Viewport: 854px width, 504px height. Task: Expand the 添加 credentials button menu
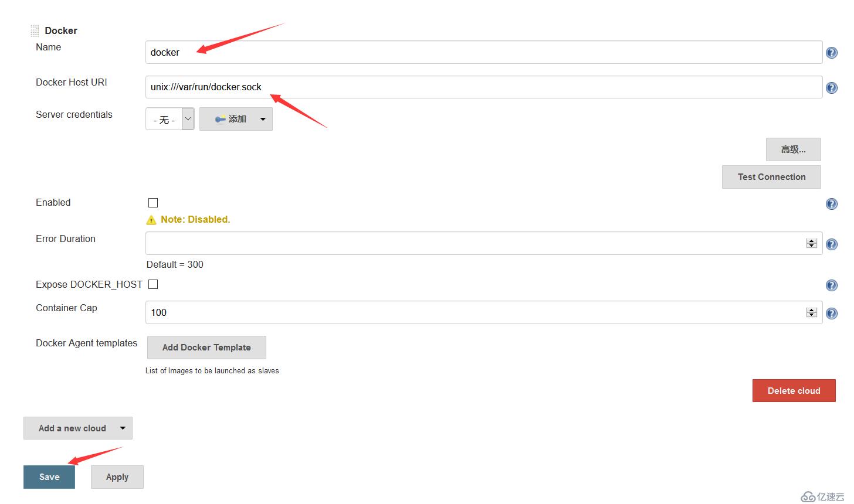click(263, 119)
